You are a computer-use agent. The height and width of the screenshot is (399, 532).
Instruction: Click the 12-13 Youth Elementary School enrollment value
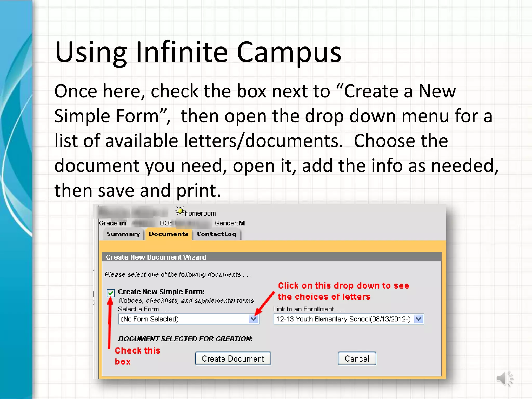tap(343, 319)
